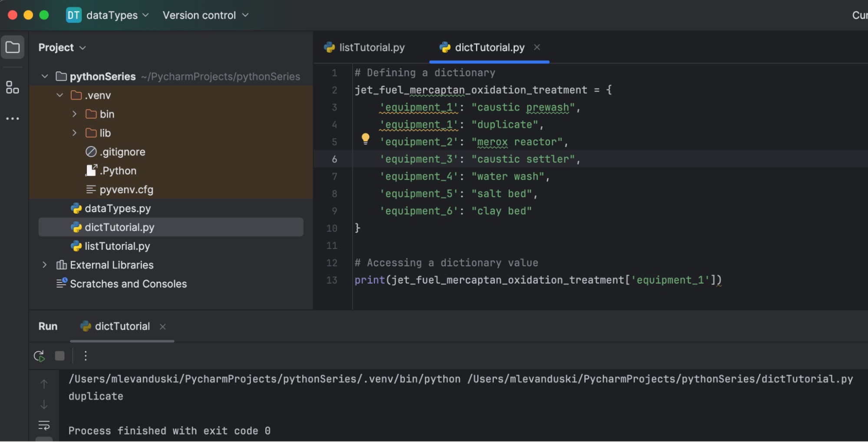This screenshot has width=868, height=442.
Task: Close the dictTutorial.py editor tab
Action: point(537,47)
